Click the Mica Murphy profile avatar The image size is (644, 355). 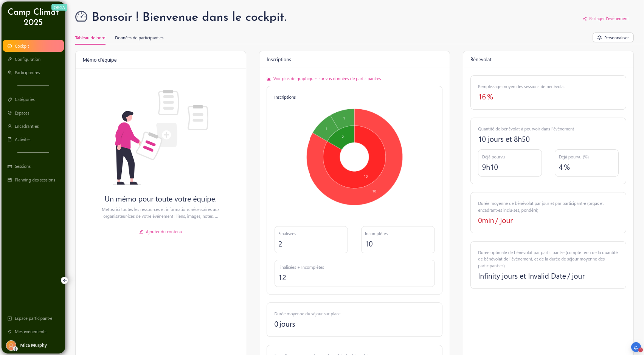(11, 345)
